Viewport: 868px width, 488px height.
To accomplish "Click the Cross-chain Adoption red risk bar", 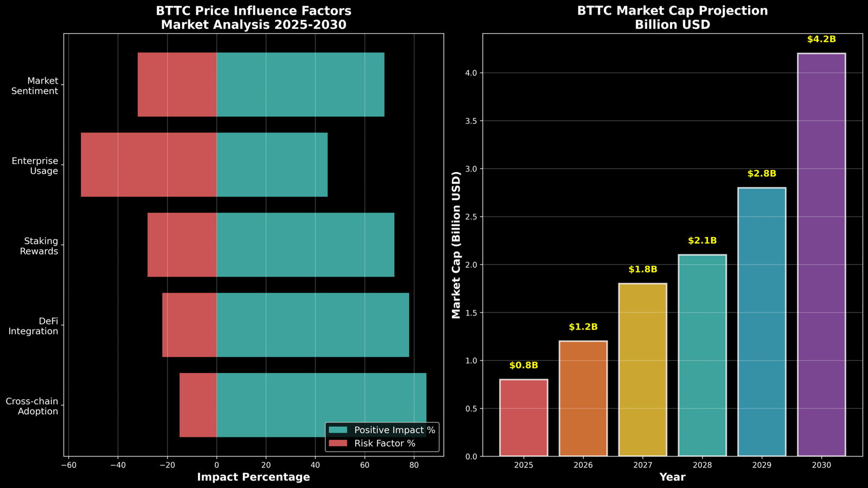I will tap(198, 405).
